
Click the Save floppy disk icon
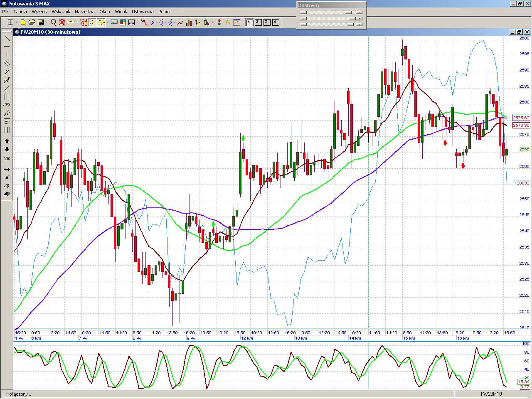[x=41, y=22]
